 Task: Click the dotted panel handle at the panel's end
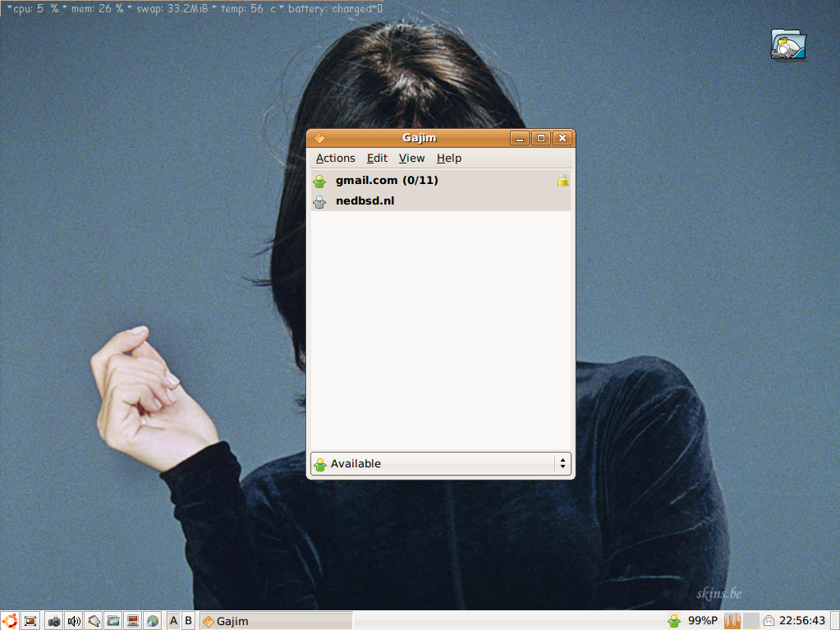click(834, 621)
